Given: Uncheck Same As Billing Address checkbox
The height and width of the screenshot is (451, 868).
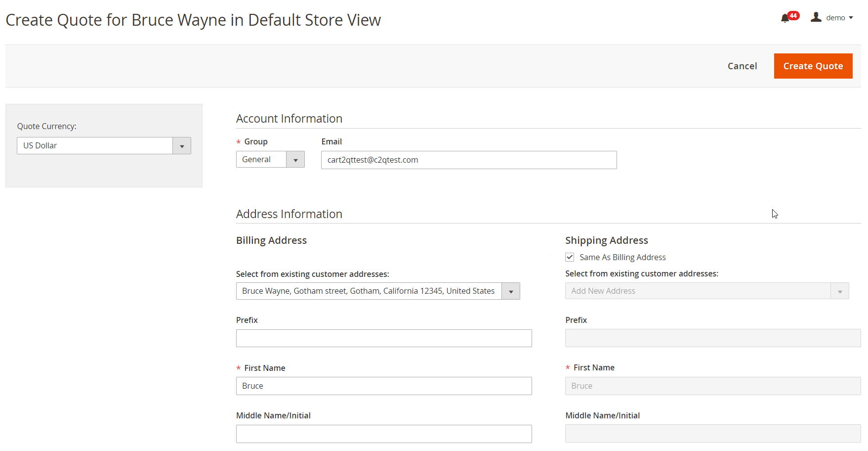Looking at the screenshot, I should 570,257.
